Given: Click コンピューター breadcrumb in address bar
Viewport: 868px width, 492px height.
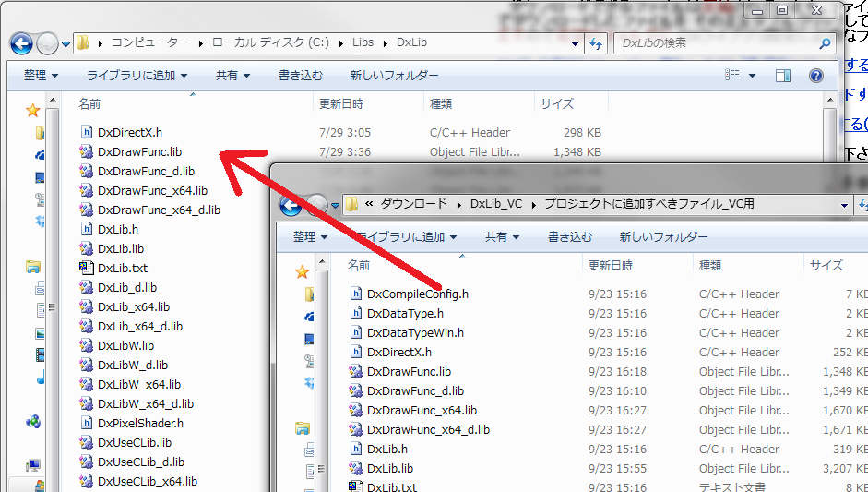Looking at the screenshot, I should point(150,42).
